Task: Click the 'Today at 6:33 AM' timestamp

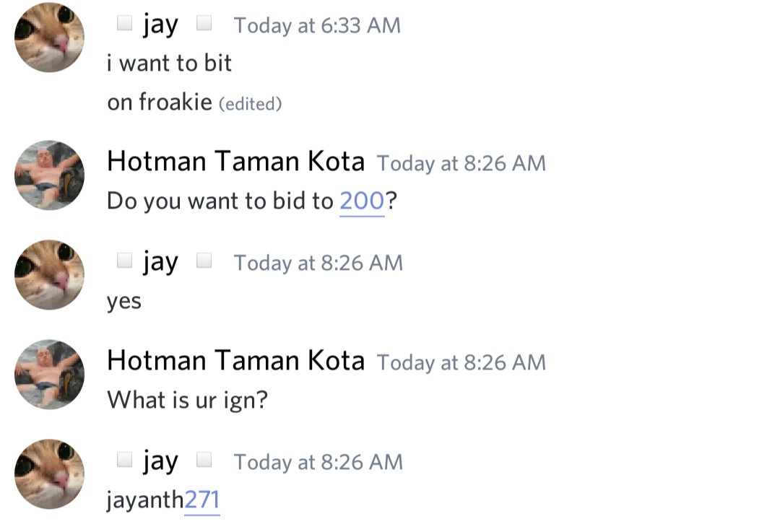Action: coord(317,26)
